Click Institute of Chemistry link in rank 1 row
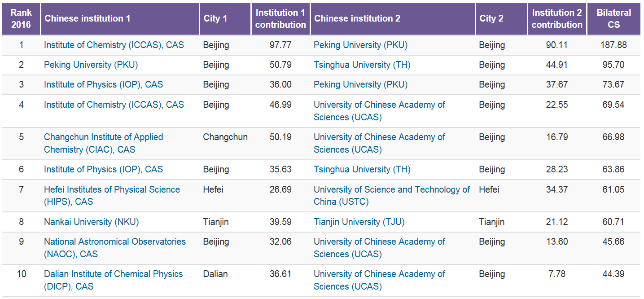 (x=114, y=45)
